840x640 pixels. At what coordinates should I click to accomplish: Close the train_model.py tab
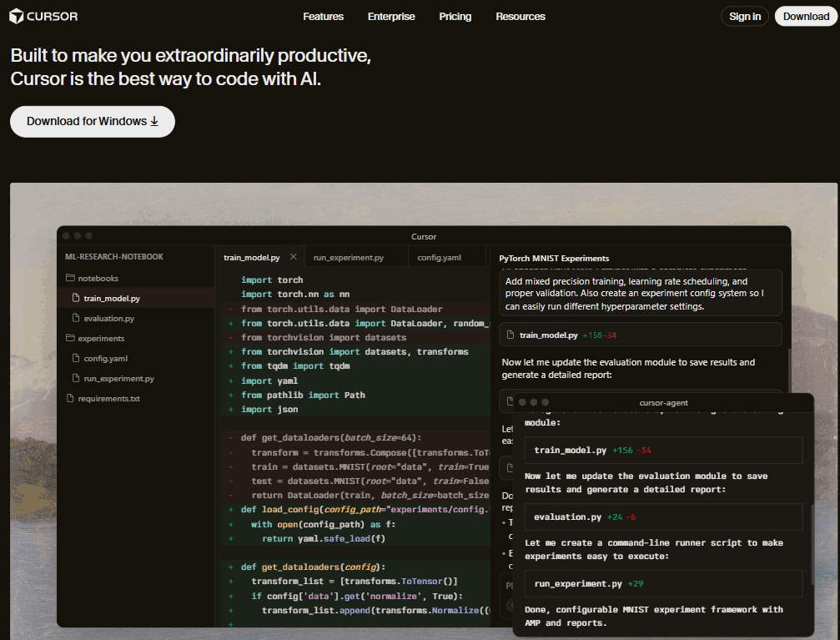pos(293,257)
